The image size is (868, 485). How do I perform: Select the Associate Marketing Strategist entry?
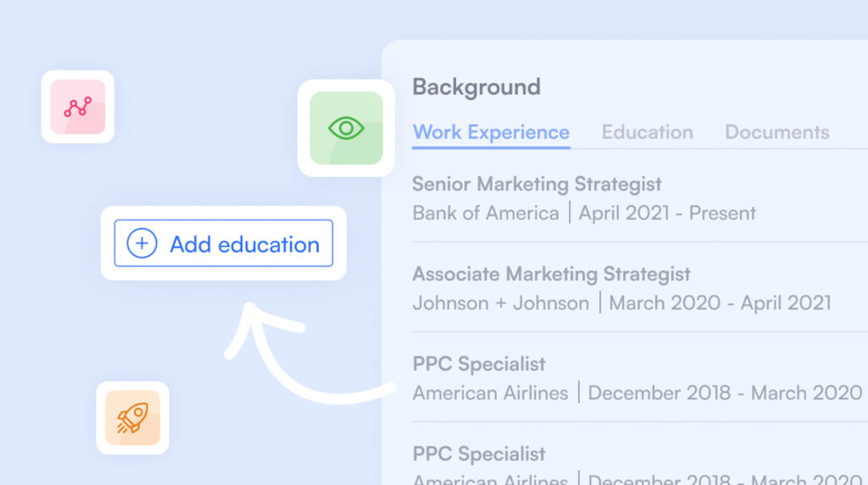(x=551, y=274)
